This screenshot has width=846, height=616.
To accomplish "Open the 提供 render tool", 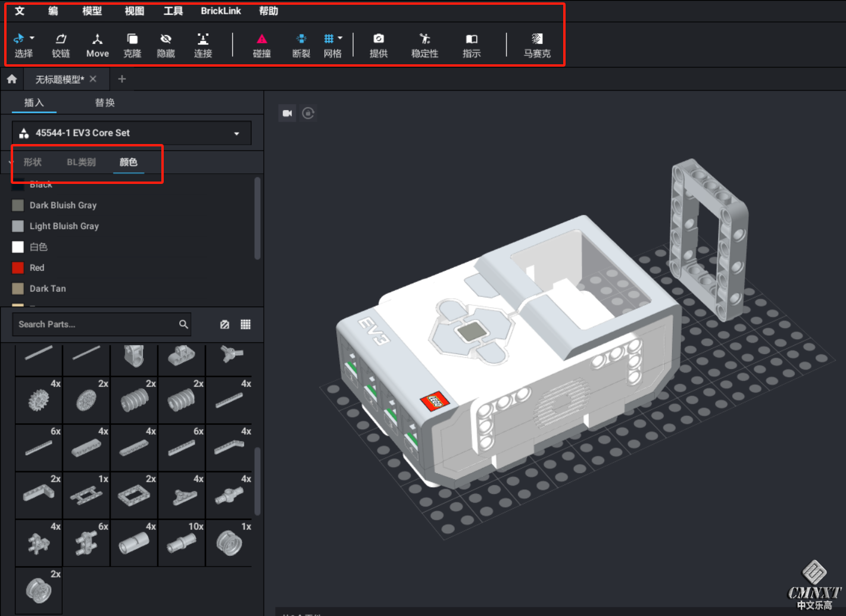I will [379, 45].
